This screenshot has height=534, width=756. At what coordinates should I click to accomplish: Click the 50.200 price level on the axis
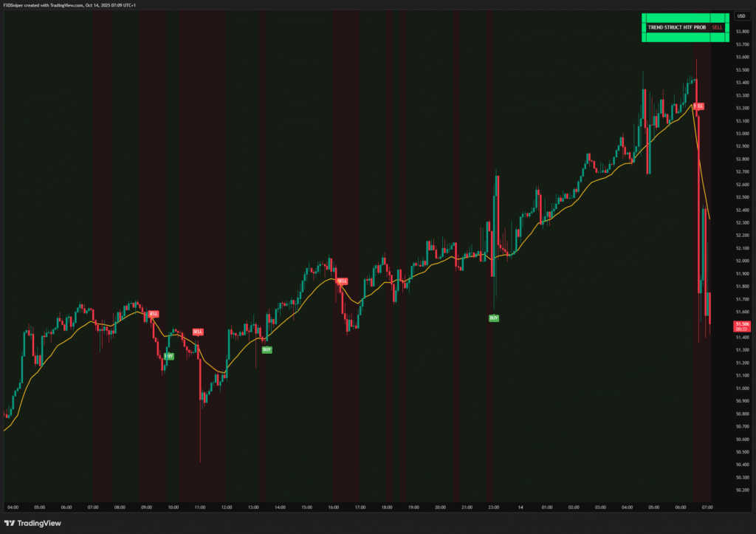tap(742, 490)
